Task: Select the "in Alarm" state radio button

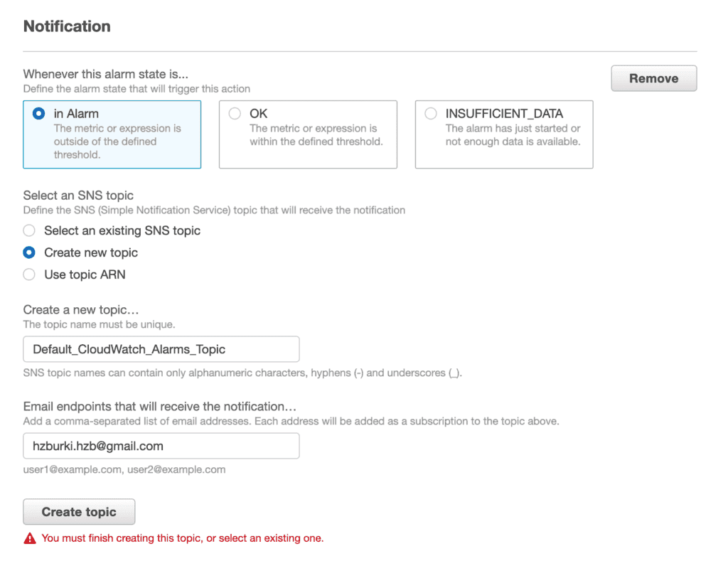Action: [39, 114]
